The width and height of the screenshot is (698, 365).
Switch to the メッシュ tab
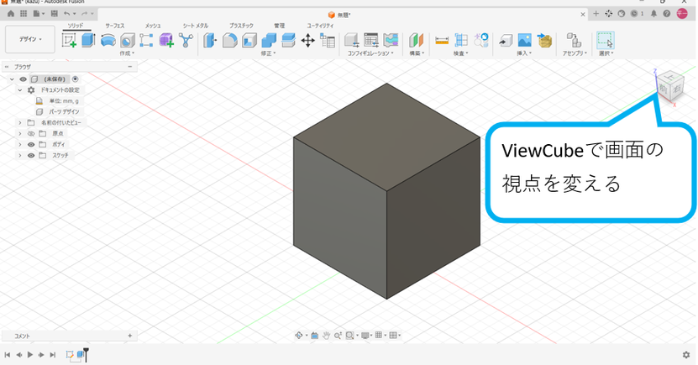pyautogui.click(x=153, y=26)
